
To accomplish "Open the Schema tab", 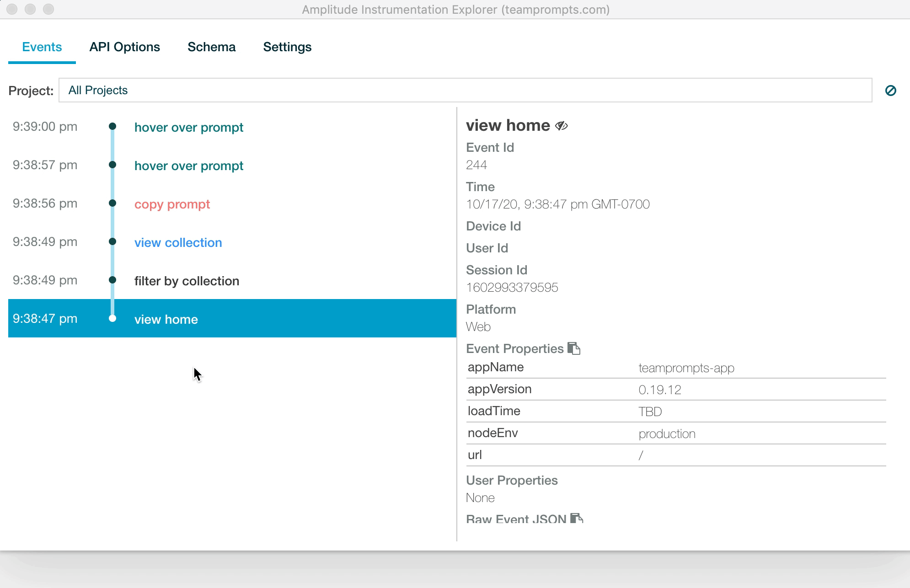I will tap(211, 47).
